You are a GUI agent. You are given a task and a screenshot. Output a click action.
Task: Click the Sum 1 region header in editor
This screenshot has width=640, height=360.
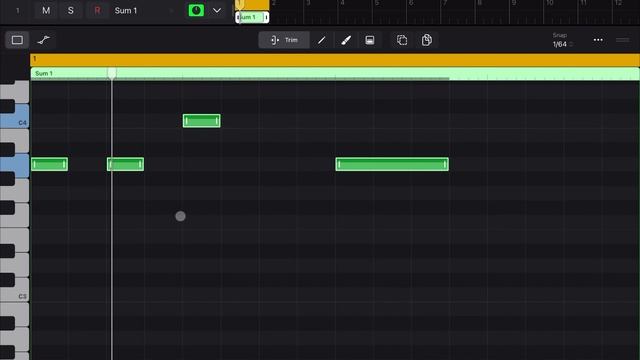tap(335, 74)
